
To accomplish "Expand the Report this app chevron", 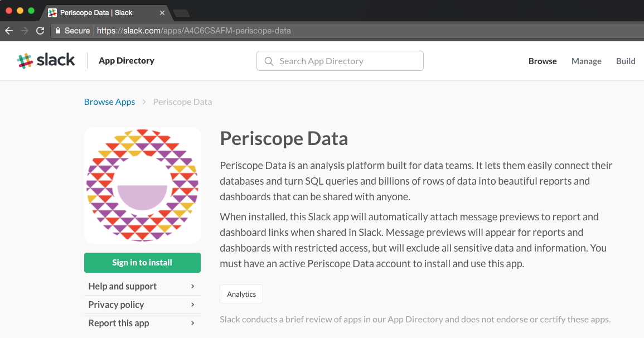I will [x=193, y=323].
